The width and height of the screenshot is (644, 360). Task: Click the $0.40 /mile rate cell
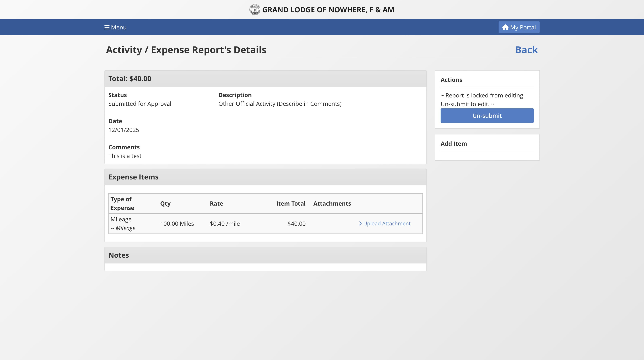point(225,224)
